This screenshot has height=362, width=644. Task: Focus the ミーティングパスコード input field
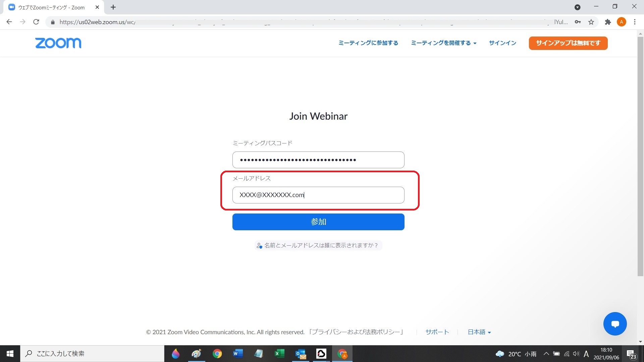318,160
